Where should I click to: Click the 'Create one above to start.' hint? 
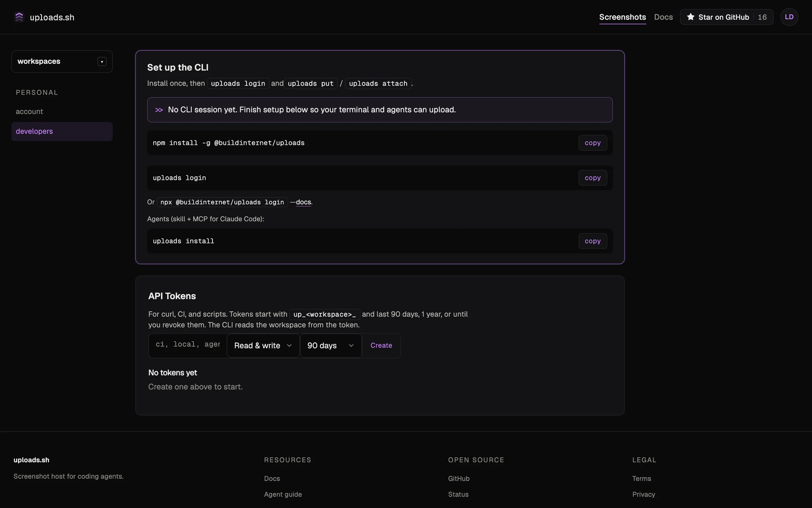tap(196, 387)
